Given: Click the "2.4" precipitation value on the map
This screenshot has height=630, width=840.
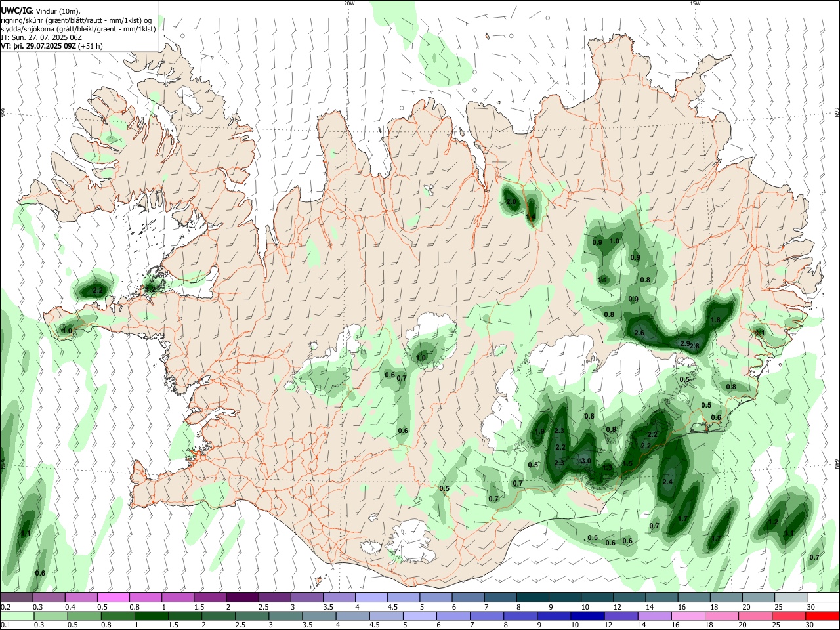Looking at the screenshot, I should (x=667, y=482).
